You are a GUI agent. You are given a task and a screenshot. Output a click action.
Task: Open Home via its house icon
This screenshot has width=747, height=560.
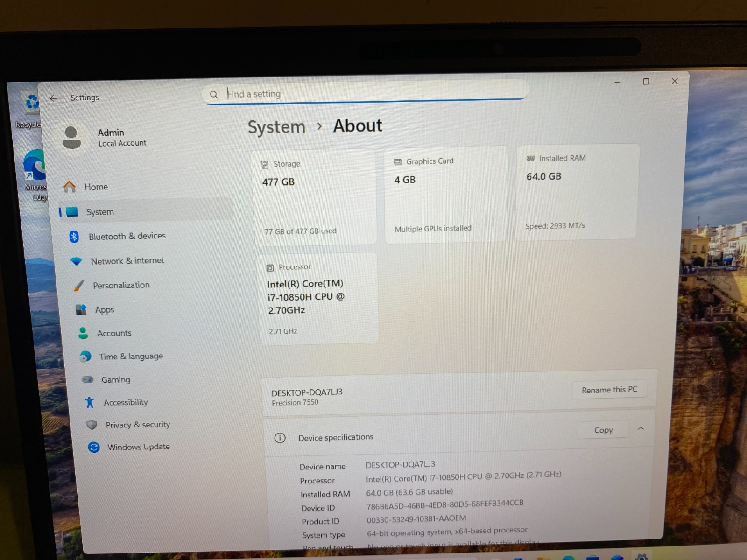coord(70,187)
